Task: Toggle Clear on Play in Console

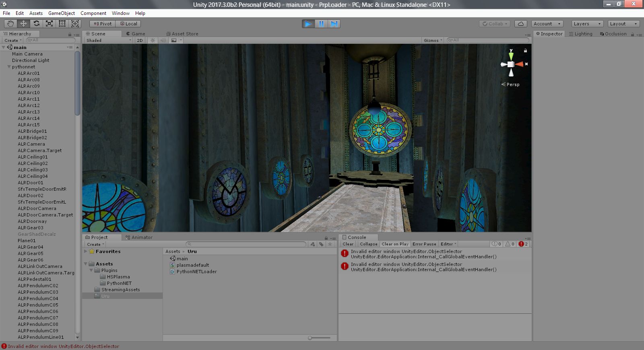Action: (395, 244)
